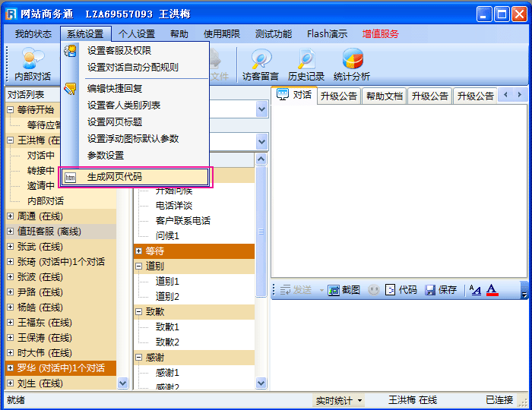Click the 统计分析 chart icon
Viewport: 532px width, 410px height.
351,58
